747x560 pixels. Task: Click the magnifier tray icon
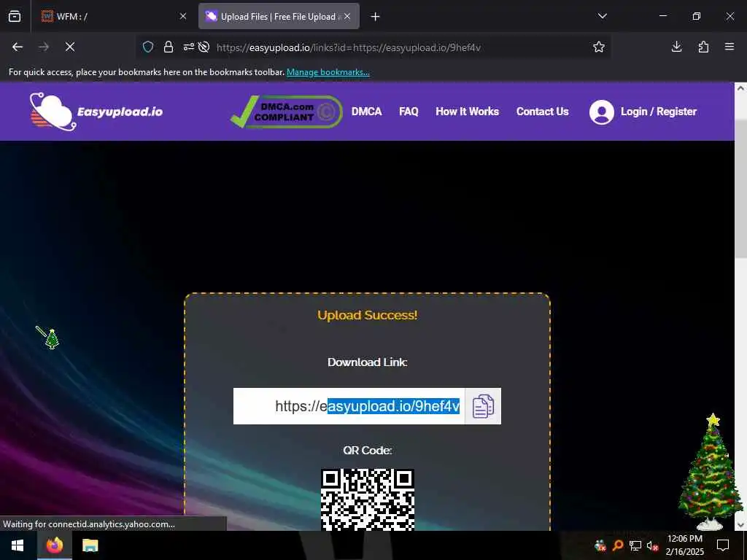[618, 545]
